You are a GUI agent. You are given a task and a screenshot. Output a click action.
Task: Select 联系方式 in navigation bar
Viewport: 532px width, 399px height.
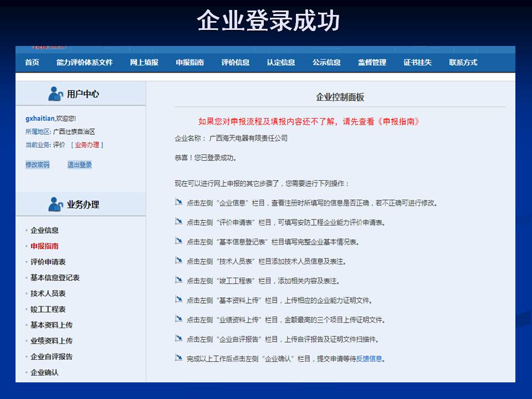[463, 63]
